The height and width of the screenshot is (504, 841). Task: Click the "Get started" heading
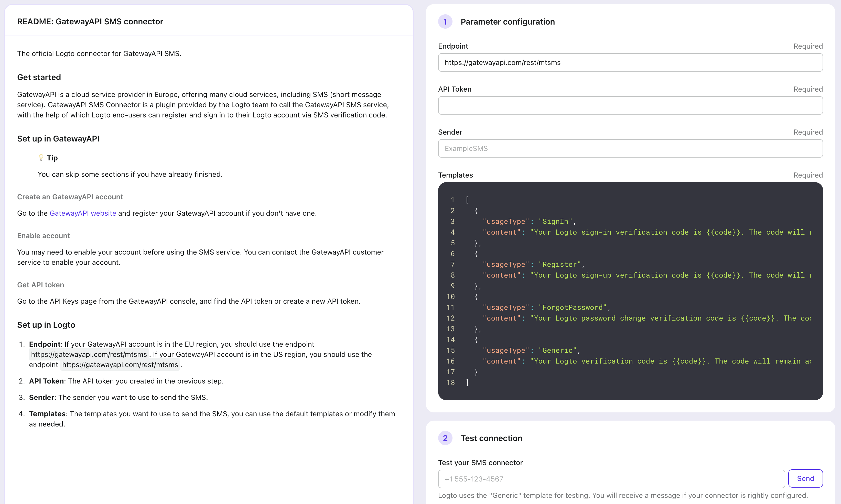39,78
